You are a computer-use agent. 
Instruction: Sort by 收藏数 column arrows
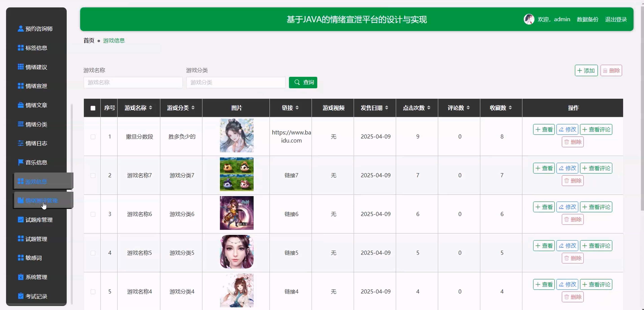pos(510,108)
